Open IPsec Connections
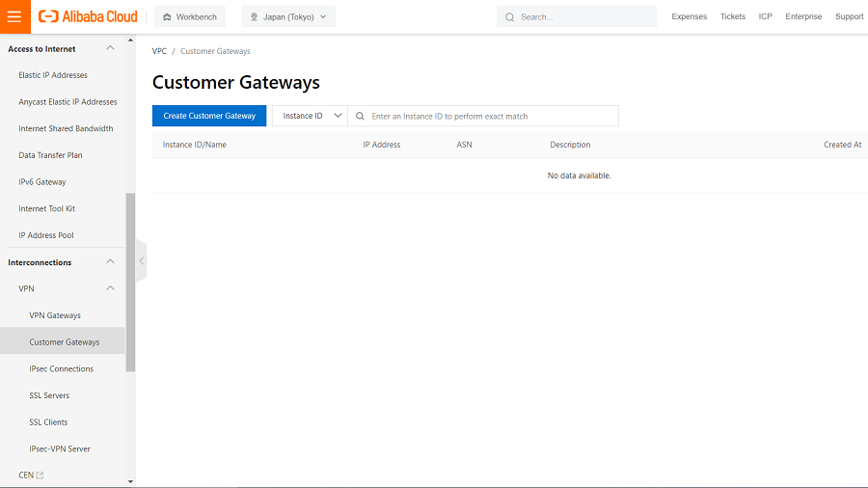The width and height of the screenshot is (868, 488). tap(62, 369)
